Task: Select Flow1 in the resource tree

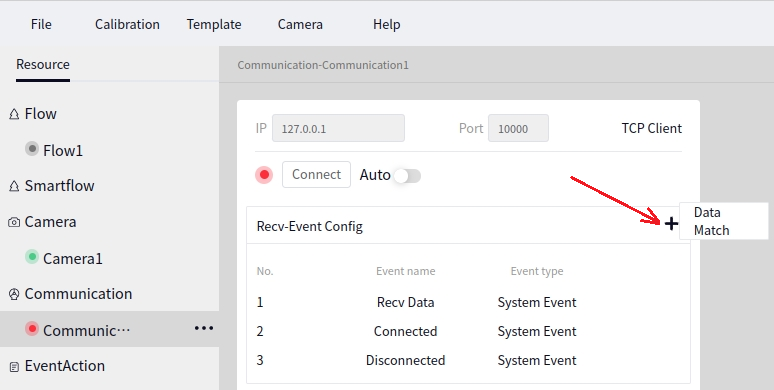Action: point(63,150)
